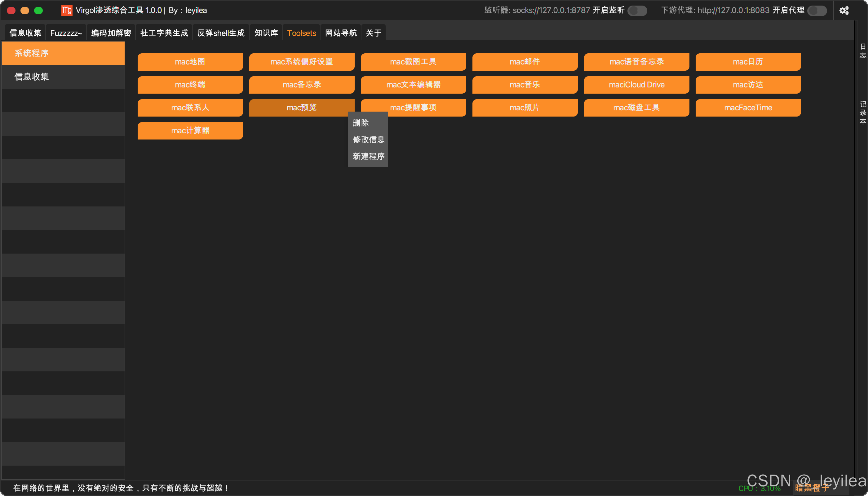Select 修改信息 in the context menu

coord(368,140)
